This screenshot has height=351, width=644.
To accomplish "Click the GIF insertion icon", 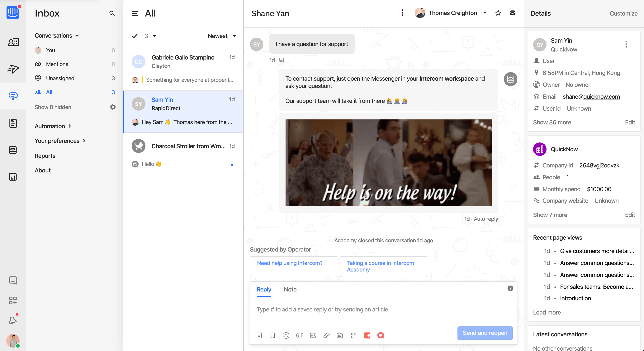I will click(300, 335).
